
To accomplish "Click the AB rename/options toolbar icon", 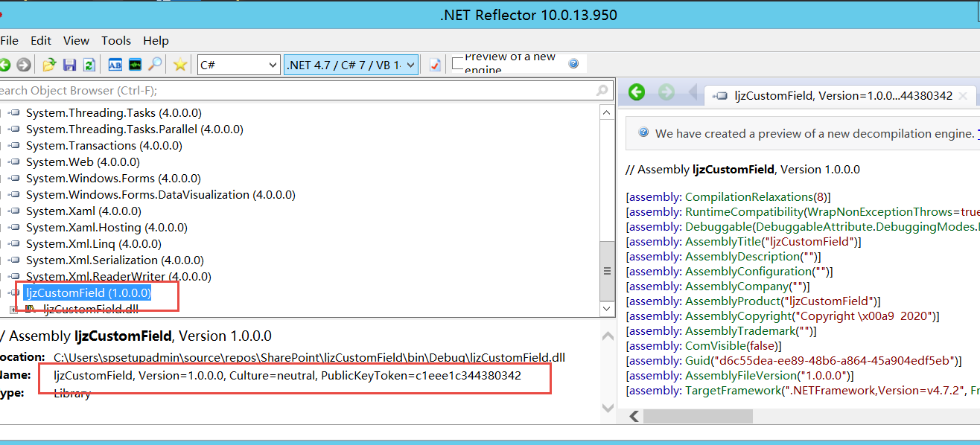I will pyautogui.click(x=115, y=65).
